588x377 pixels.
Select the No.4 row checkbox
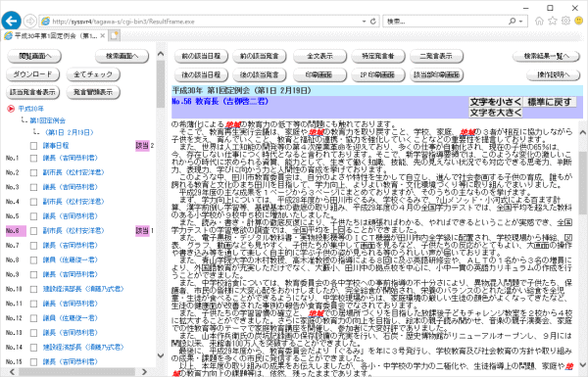[x=33, y=202]
